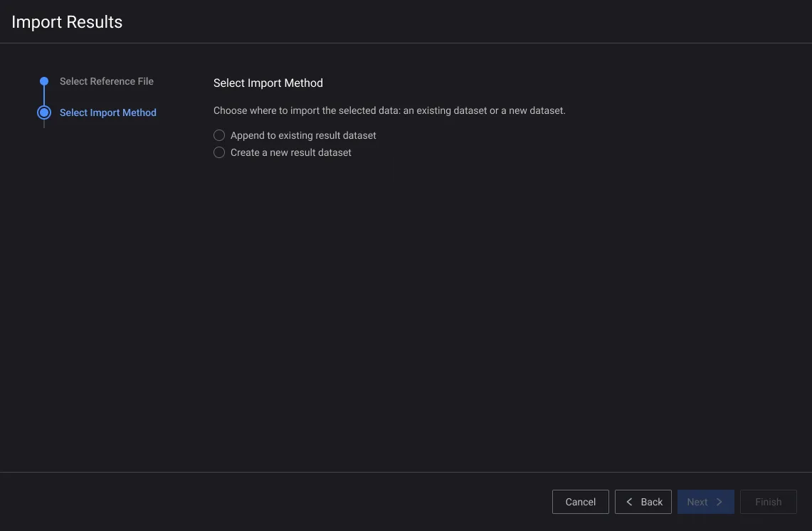The width and height of the screenshot is (812, 531).
Task: Click the Select Reference File step dot
Action: point(44,81)
